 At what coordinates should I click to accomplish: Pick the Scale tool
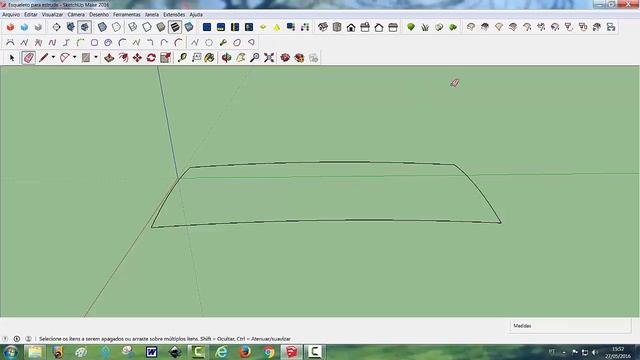pos(165,58)
